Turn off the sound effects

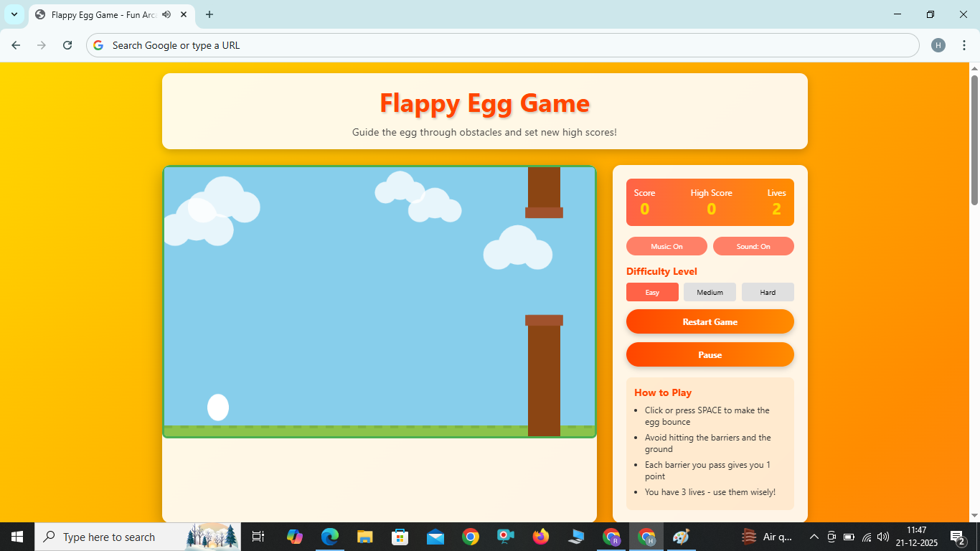(753, 246)
